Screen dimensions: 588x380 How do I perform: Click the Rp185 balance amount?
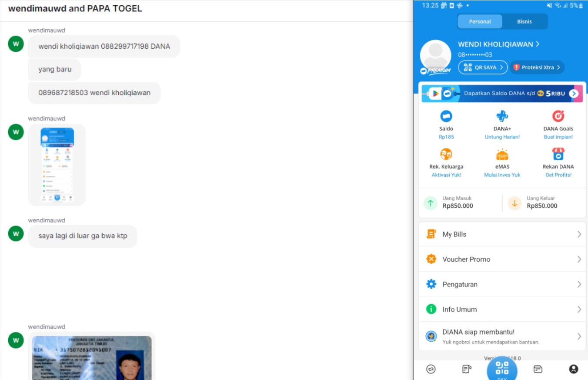(446, 137)
